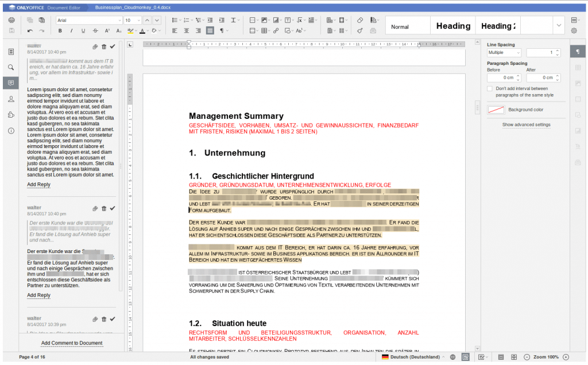This screenshot has height=365, width=588.
Task: Click Add Reply under "Der erste Kunde" comment
Action: (x=38, y=296)
